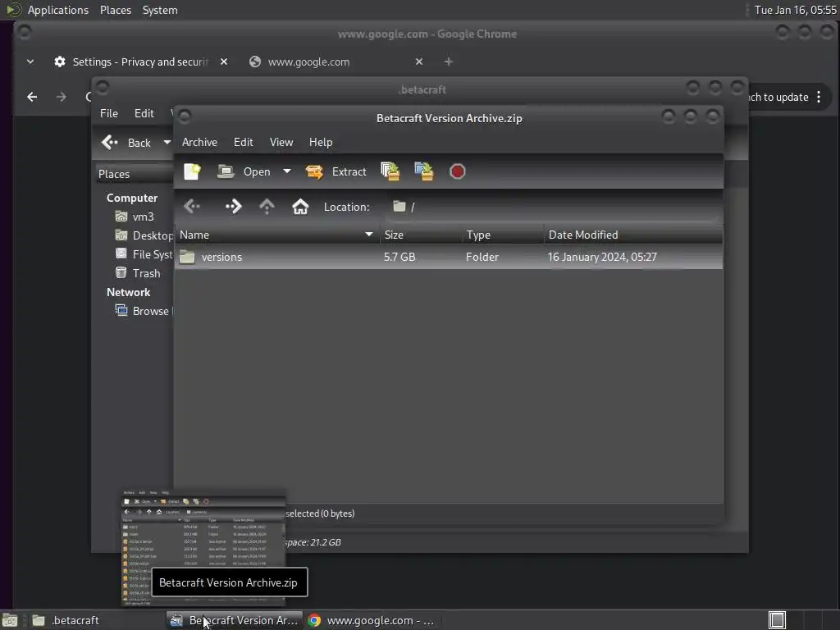Click Chrome back navigation arrow
This screenshot has height=630, width=840.
32,97
